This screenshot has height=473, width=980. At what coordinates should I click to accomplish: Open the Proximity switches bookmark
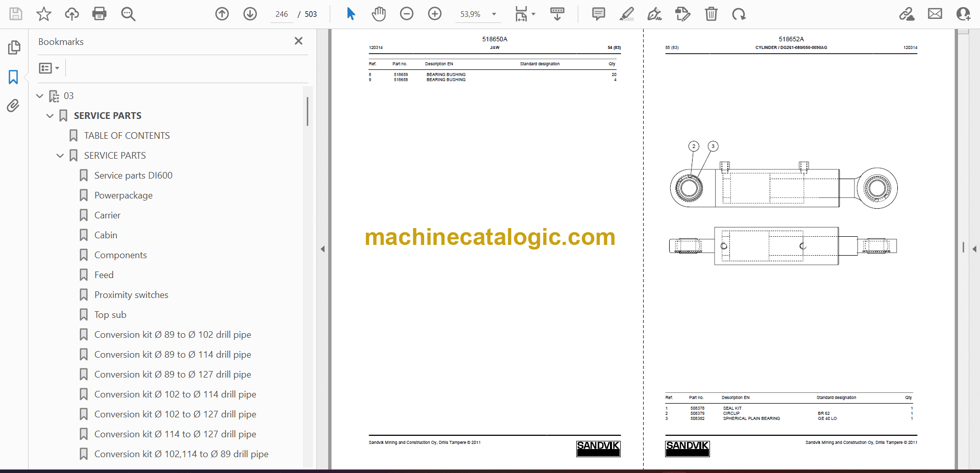tap(131, 295)
